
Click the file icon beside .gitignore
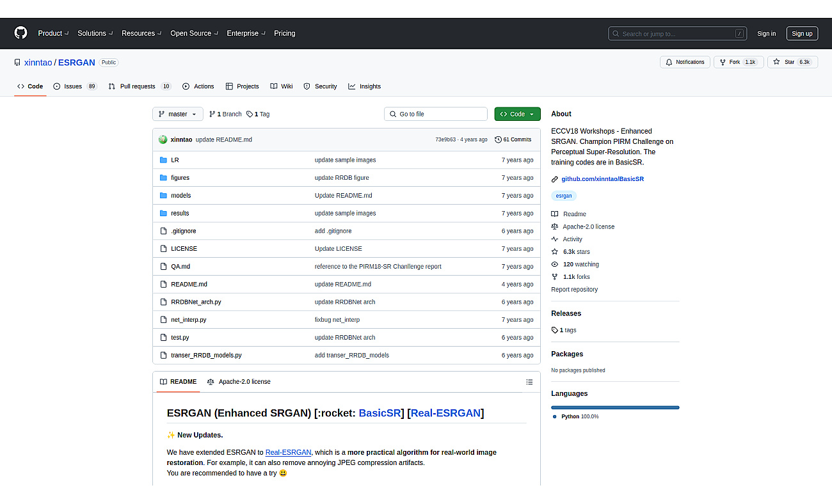[x=163, y=231]
